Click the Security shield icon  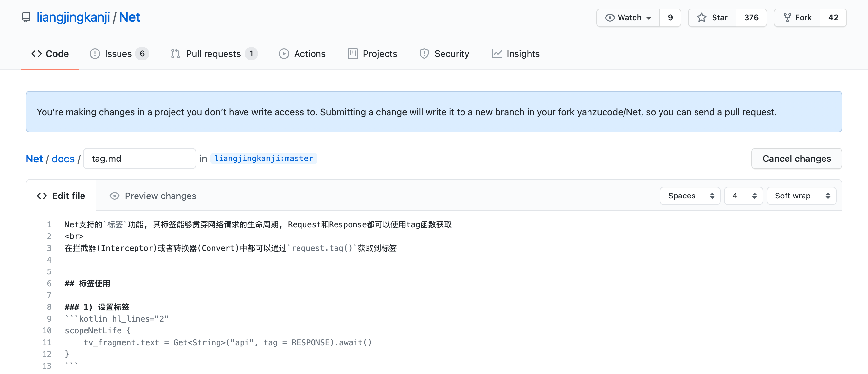pos(424,54)
